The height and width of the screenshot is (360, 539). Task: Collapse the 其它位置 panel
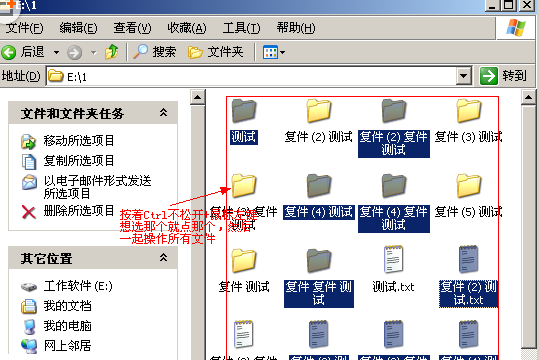pos(163,258)
